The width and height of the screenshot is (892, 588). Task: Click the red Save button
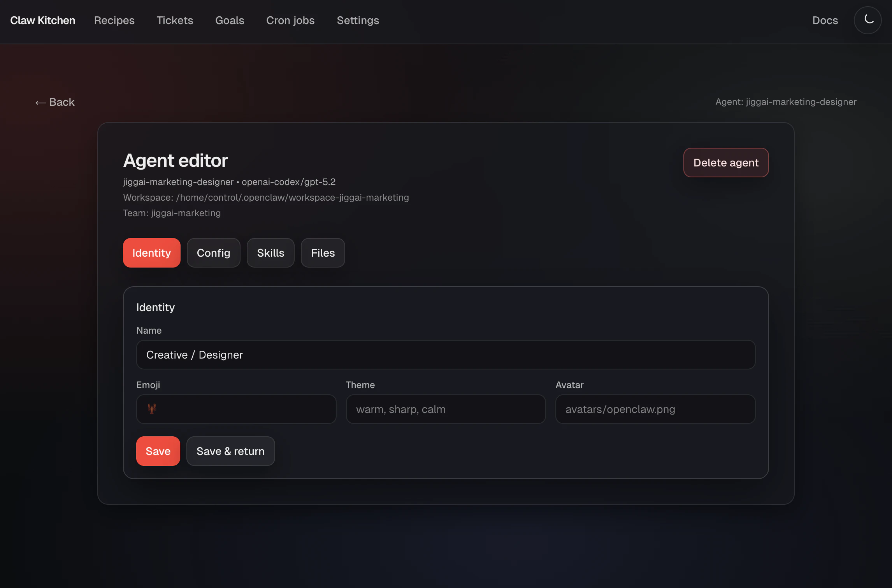click(158, 451)
